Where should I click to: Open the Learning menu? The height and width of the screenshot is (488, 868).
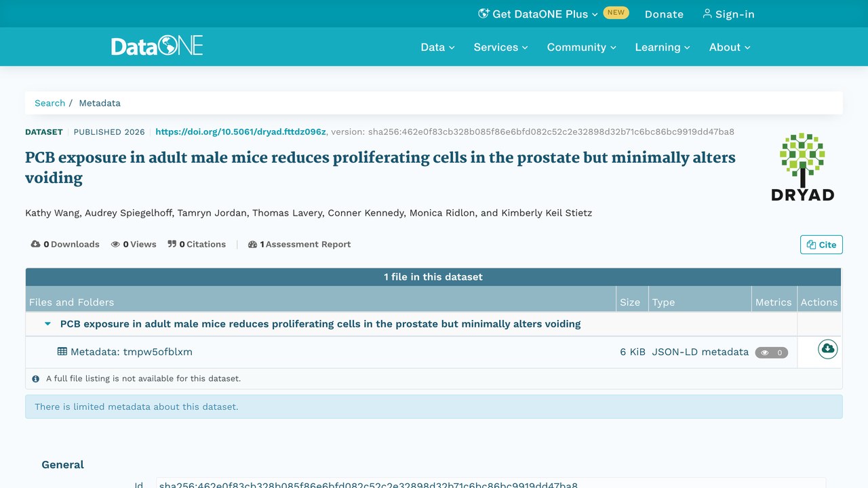click(x=663, y=47)
